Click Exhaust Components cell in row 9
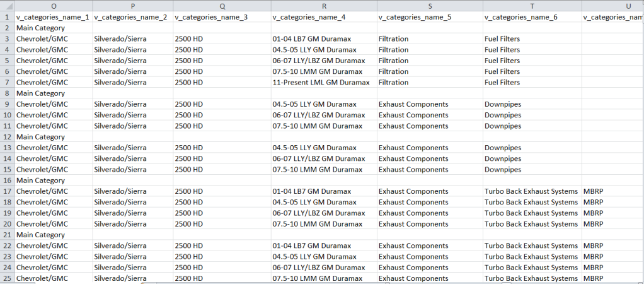 [x=430, y=104]
